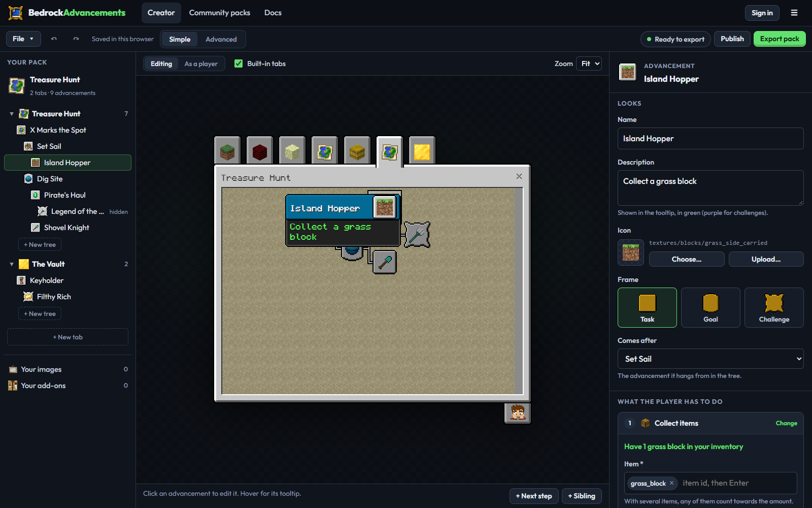The height and width of the screenshot is (508, 812).
Task: Open the hamburger menu icon
Action: [x=794, y=13]
